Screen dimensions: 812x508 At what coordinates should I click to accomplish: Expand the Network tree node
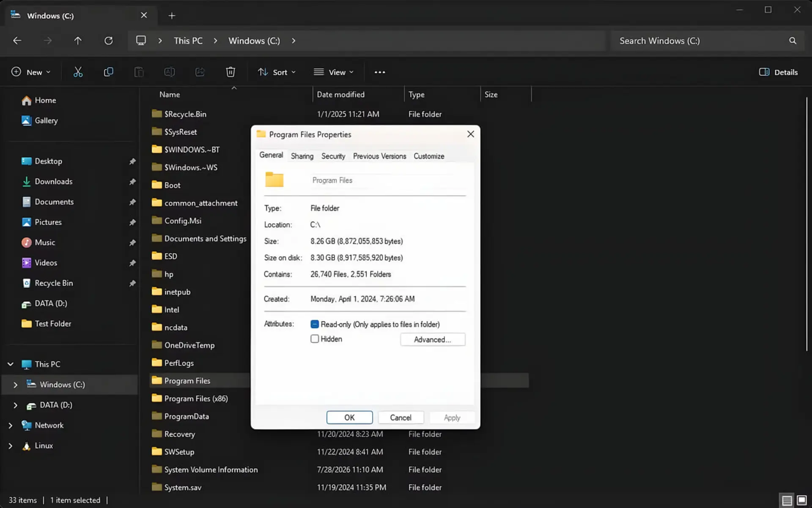click(11, 425)
